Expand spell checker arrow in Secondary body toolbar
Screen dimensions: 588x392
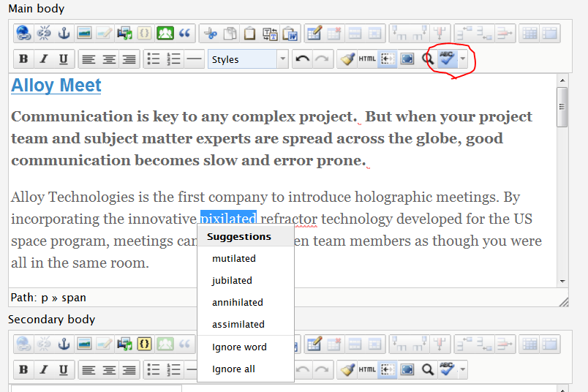462,369
